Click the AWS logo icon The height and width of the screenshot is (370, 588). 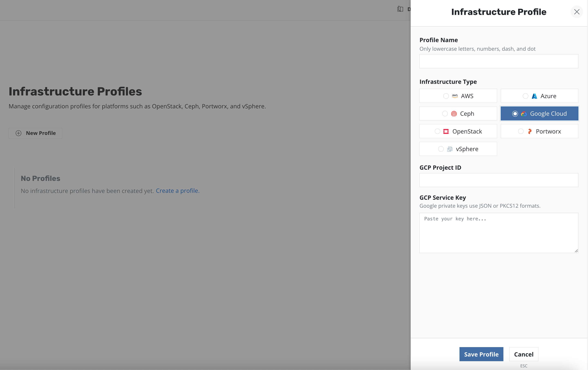(x=455, y=96)
